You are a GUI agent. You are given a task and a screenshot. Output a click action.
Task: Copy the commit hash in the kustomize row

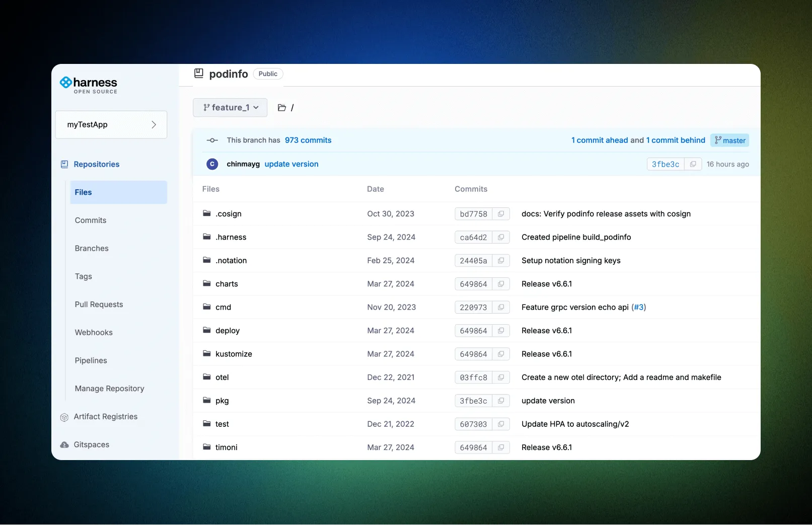point(501,354)
